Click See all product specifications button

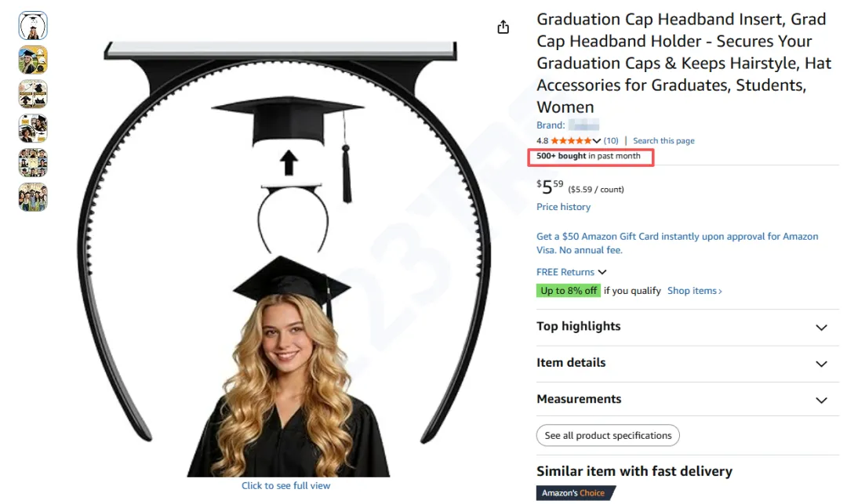pos(608,436)
